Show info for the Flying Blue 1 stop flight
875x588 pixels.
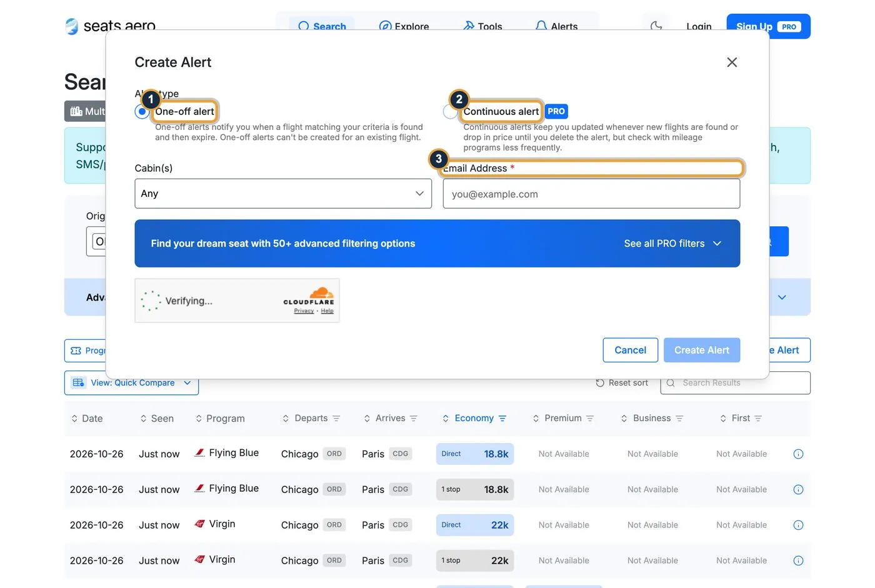(798, 490)
